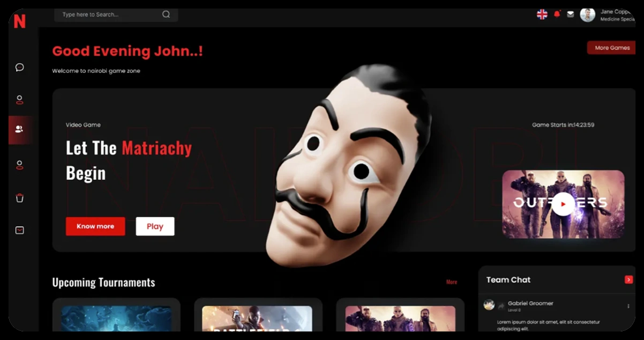Play the Outriders video trailer
This screenshot has width=644, height=340.
pos(563,204)
